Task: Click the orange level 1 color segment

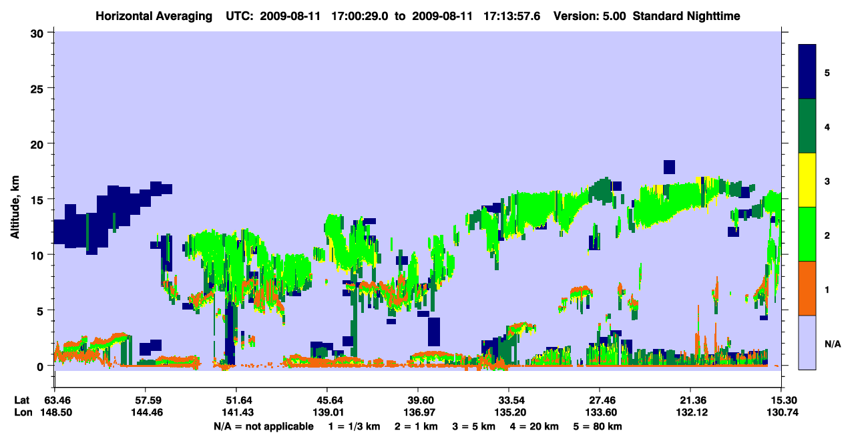Action: (x=807, y=288)
